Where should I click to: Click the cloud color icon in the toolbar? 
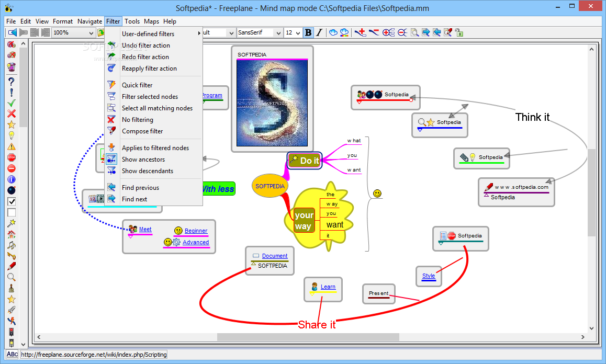click(x=344, y=32)
